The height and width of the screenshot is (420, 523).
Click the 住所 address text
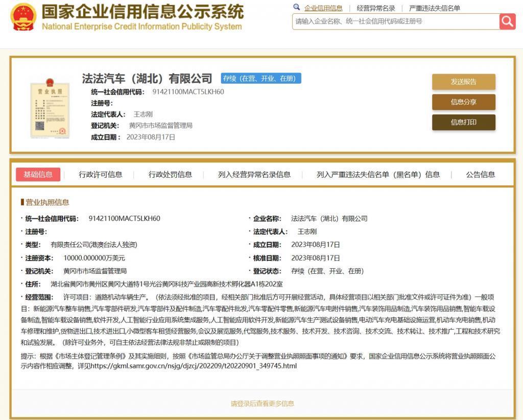point(167,284)
